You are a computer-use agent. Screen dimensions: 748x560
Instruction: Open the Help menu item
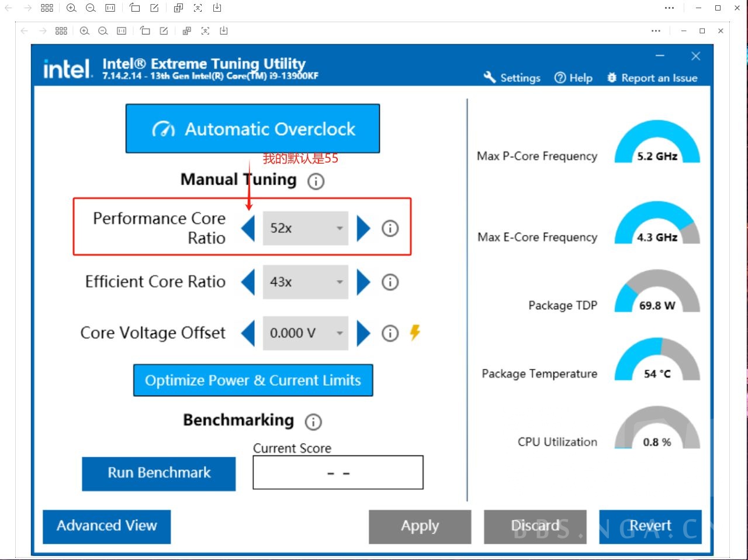573,78
